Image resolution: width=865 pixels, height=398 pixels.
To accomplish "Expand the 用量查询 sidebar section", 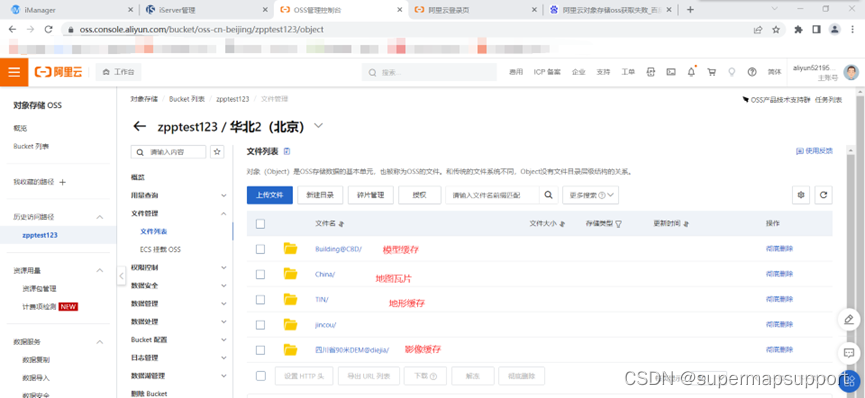I will (223, 195).
